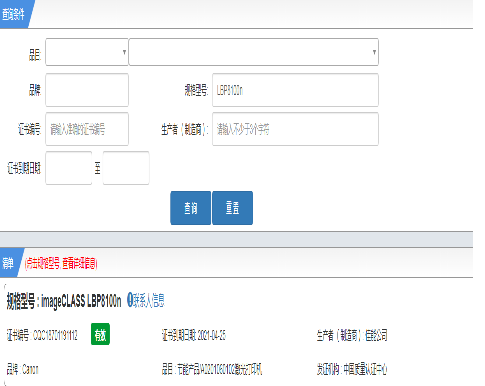The height and width of the screenshot is (386, 485).
Task: Click the expiry date 2021-04-25 text
Action: [x=194, y=335]
